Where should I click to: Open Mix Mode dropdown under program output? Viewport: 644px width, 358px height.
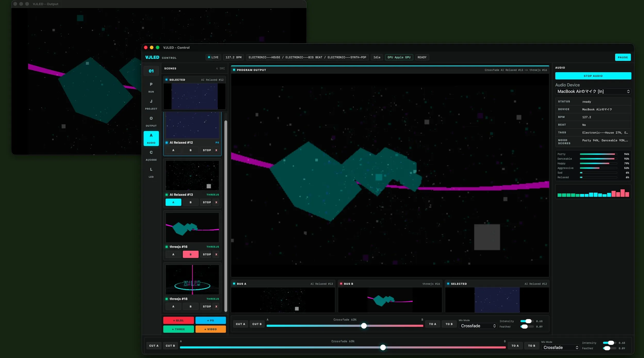click(478, 326)
